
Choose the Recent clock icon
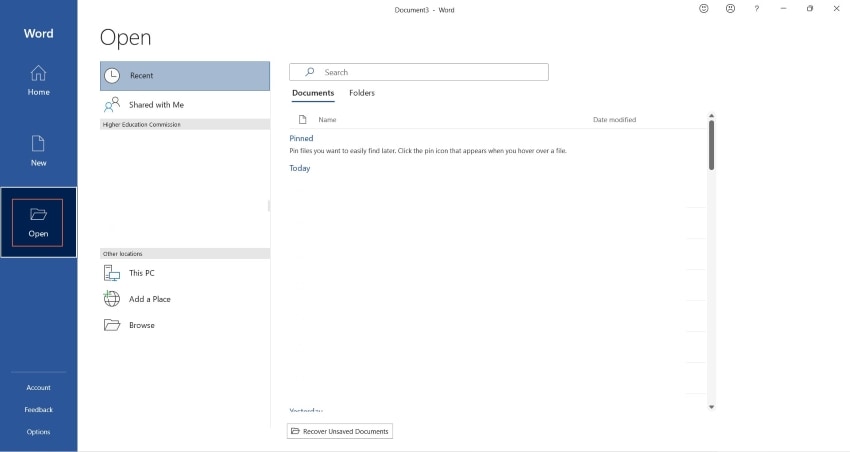point(112,76)
